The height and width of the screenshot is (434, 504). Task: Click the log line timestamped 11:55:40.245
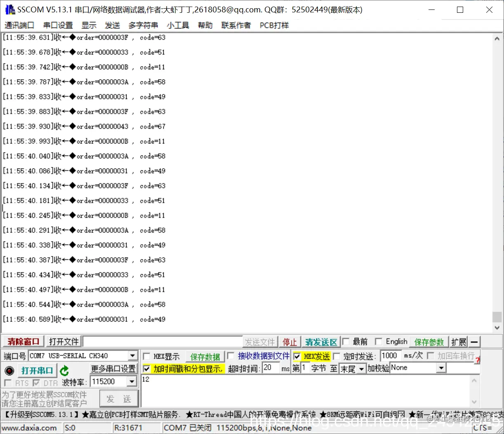click(84, 216)
